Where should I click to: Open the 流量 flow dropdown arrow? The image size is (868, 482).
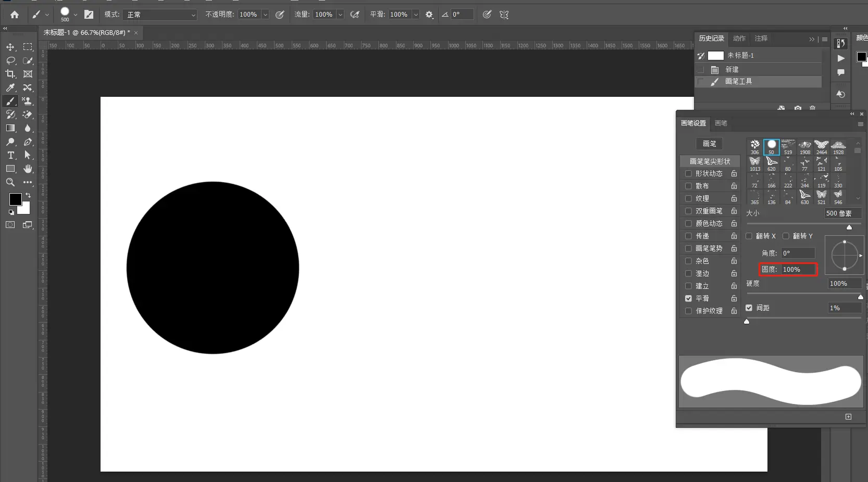[340, 15]
